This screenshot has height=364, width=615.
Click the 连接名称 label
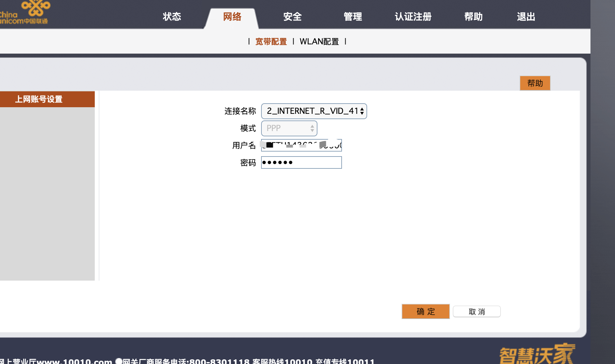240,111
